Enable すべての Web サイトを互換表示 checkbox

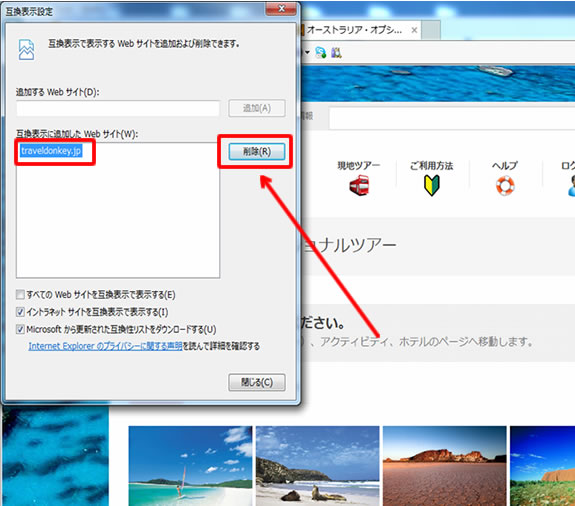coord(20,294)
